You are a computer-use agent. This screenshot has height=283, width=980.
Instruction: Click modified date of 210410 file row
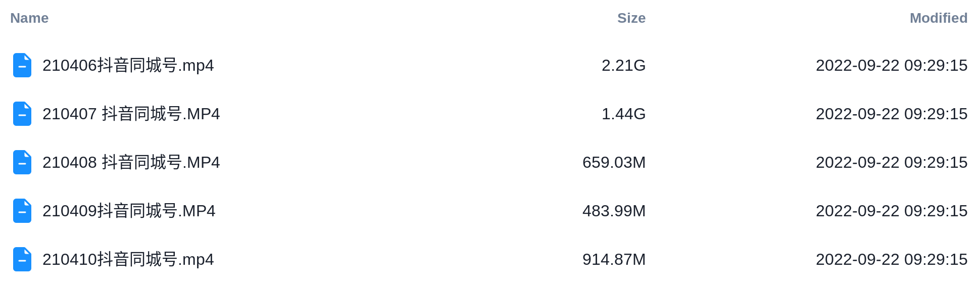pyautogui.click(x=892, y=259)
